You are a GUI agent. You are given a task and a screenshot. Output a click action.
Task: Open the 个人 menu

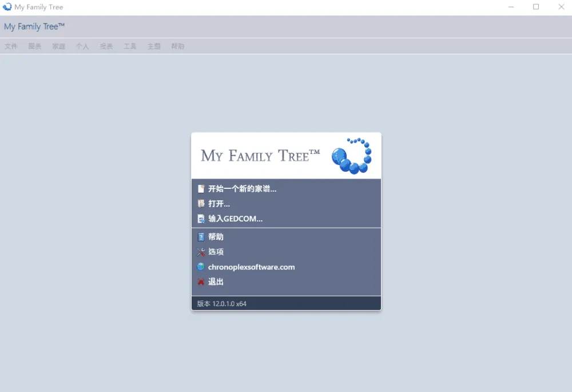coord(82,46)
